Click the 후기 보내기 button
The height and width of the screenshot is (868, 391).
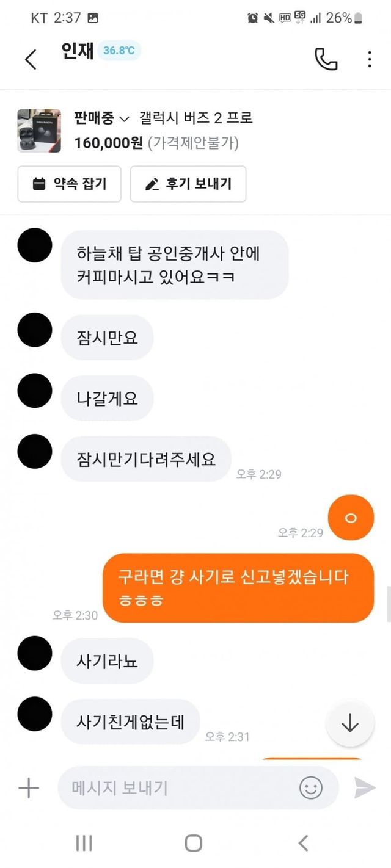(x=188, y=184)
